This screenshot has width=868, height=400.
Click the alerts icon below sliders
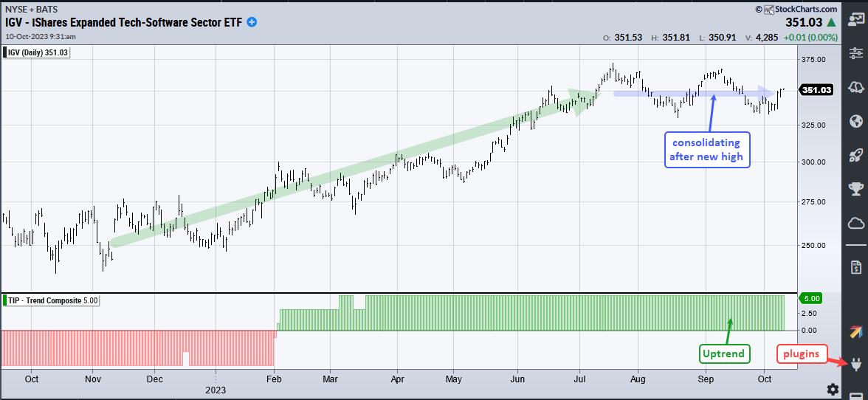(856, 87)
